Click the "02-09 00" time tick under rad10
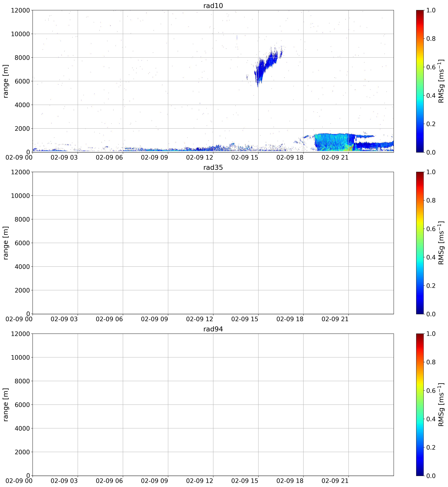The width and height of the screenshot is (448, 487). pos(19,158)
